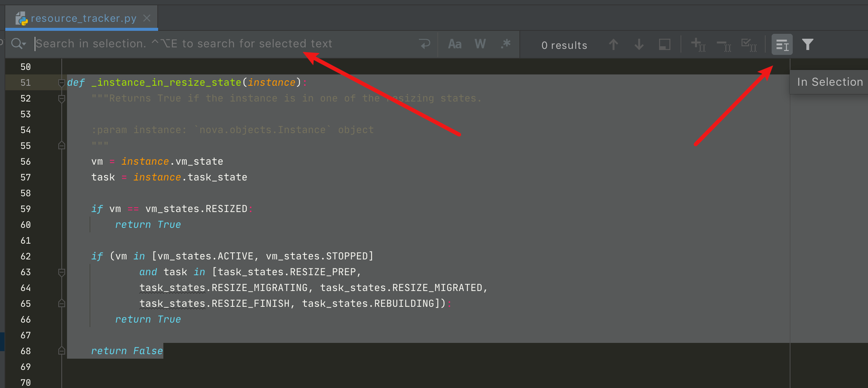
Task: Toggle Match Case (Aa) option
Action: 455,44
